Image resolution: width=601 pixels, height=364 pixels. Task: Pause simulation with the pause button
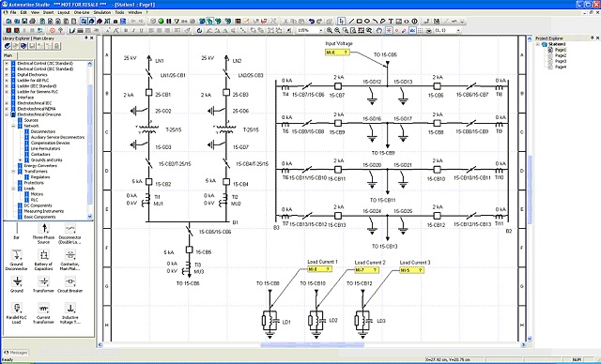coord(169,21)
